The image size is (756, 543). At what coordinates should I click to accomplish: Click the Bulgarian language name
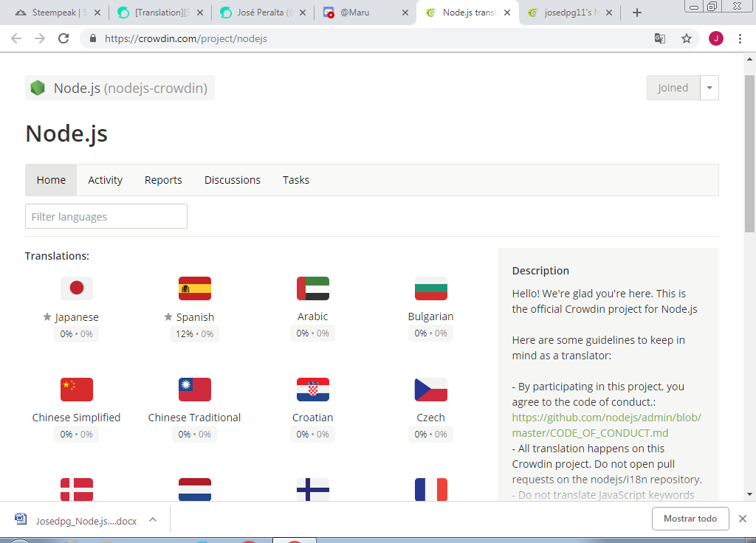click(430, 317)
